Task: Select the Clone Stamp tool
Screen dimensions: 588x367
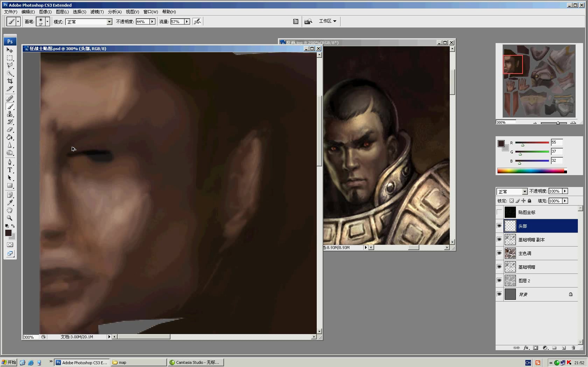Action: 10,114
